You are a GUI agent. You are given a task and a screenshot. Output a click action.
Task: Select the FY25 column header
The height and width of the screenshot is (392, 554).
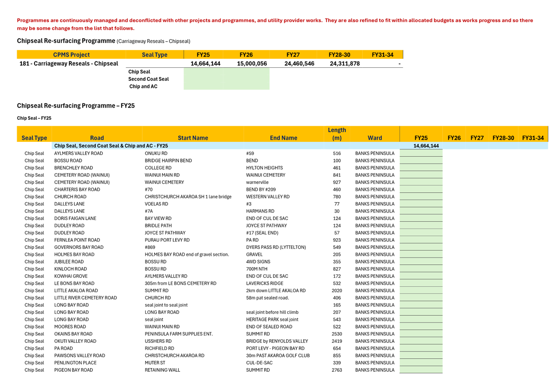coord(203,55)
